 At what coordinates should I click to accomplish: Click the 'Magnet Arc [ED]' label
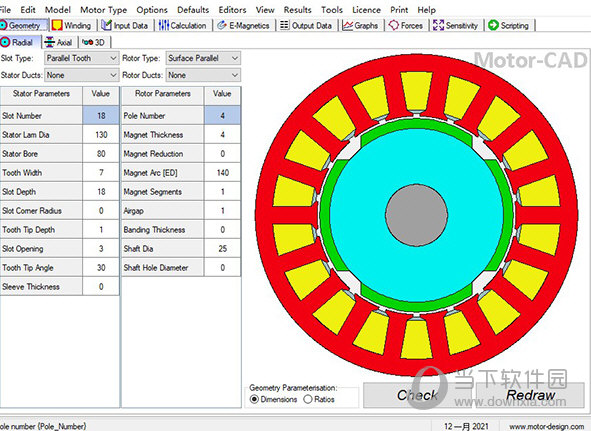coord(150,173)
